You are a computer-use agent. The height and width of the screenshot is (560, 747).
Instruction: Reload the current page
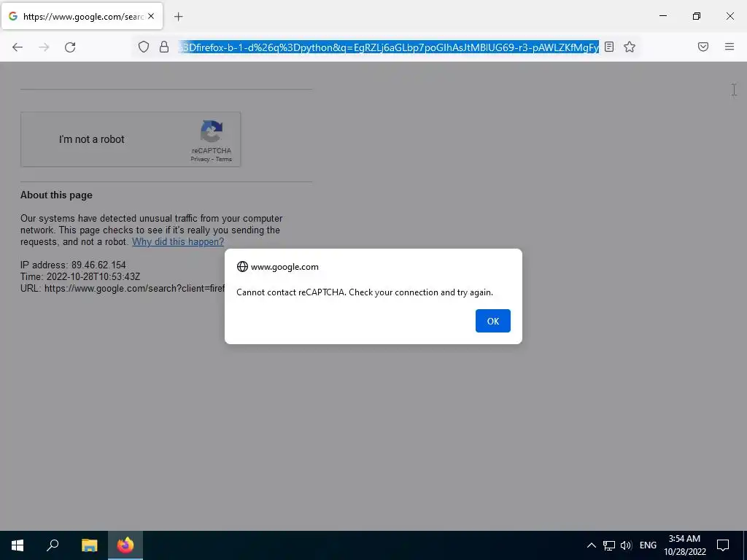pos(70,47)
